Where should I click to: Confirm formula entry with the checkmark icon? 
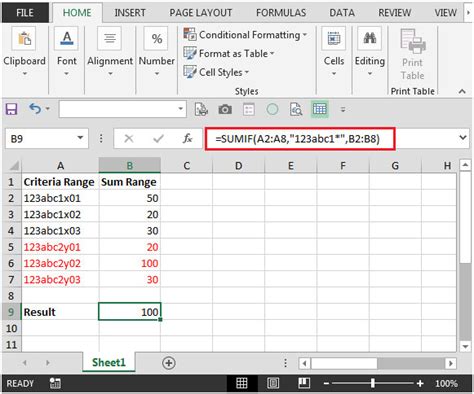click(x=158, y=138)
